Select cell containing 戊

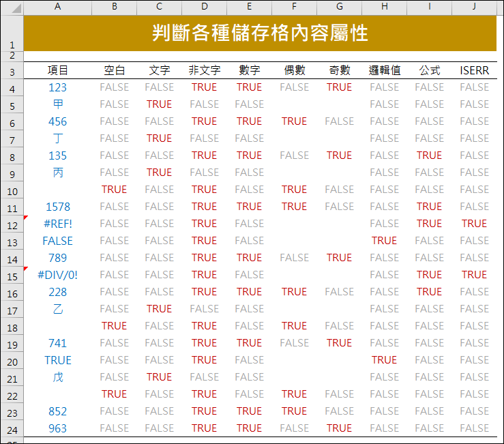[57, 376]
